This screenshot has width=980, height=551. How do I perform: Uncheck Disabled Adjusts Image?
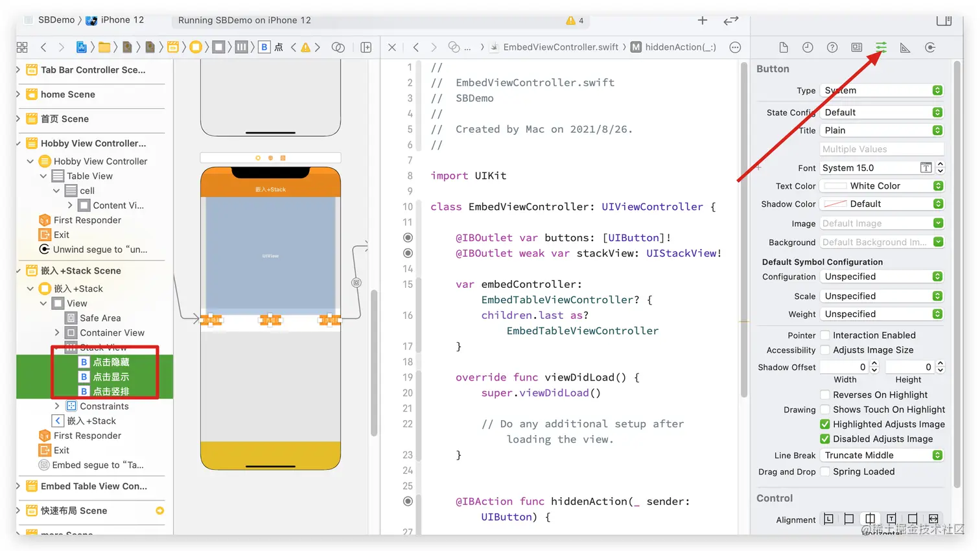point(825,439)
